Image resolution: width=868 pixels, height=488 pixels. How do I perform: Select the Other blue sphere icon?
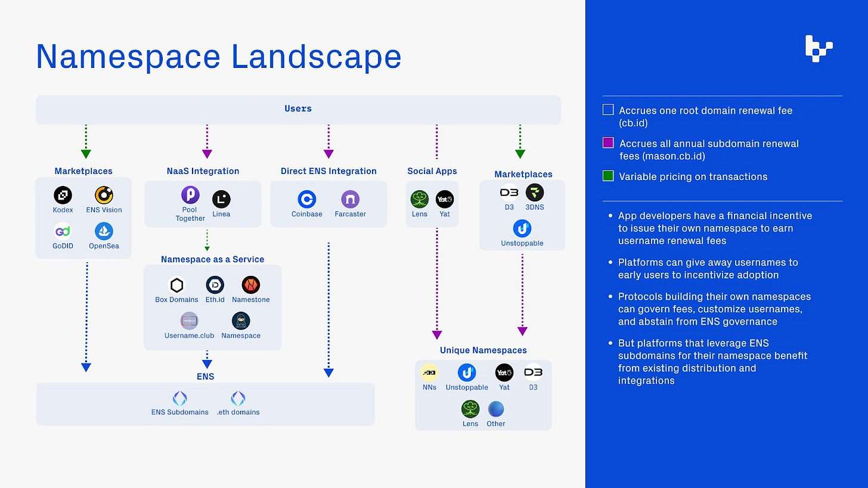[x=496, y=409]
